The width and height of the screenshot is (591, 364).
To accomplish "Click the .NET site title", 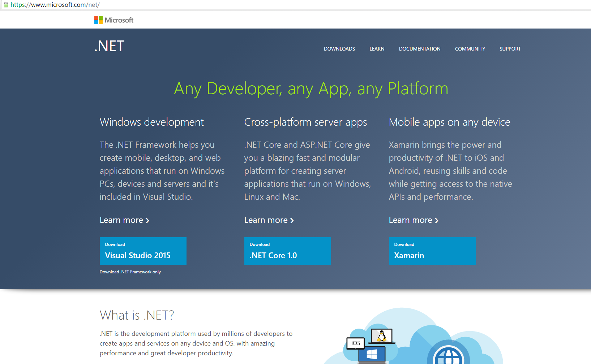I will coord(109,46).
